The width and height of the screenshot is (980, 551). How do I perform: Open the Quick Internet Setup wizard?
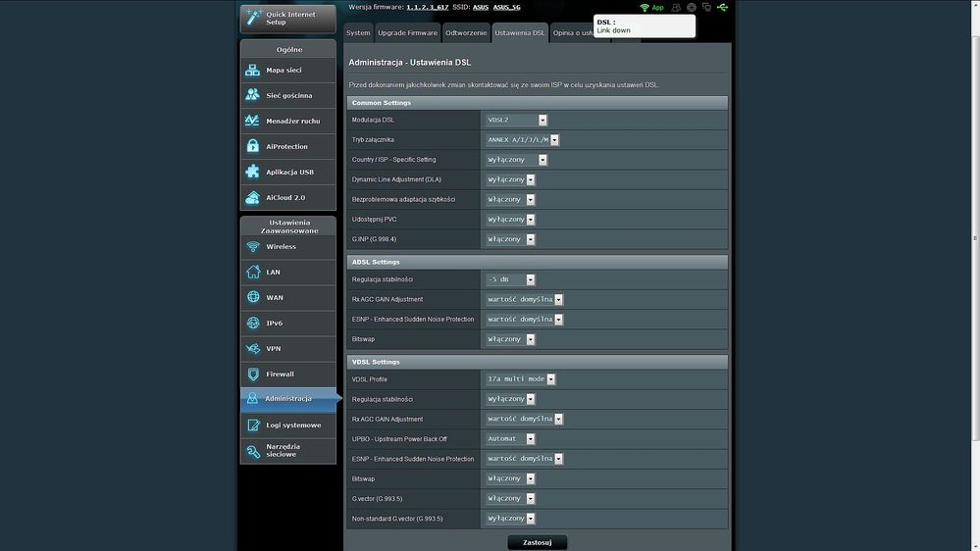click(x=287, y=18)
